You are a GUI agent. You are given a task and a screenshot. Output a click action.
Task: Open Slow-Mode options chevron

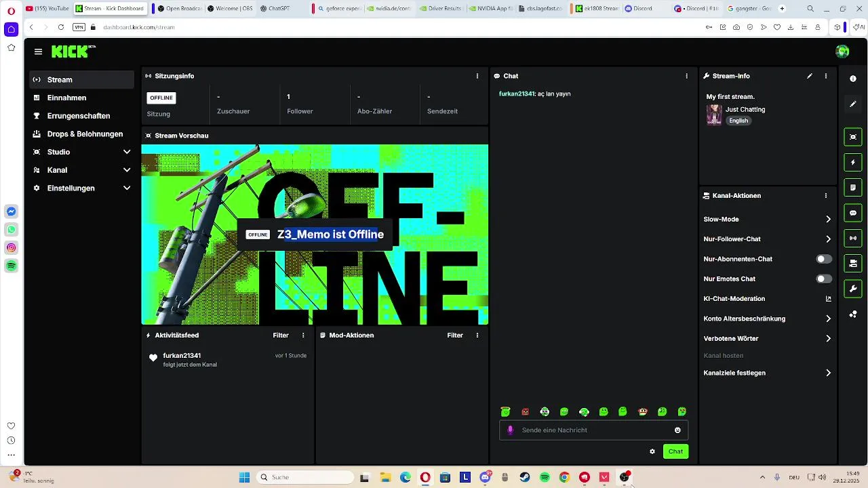[828, 219]
